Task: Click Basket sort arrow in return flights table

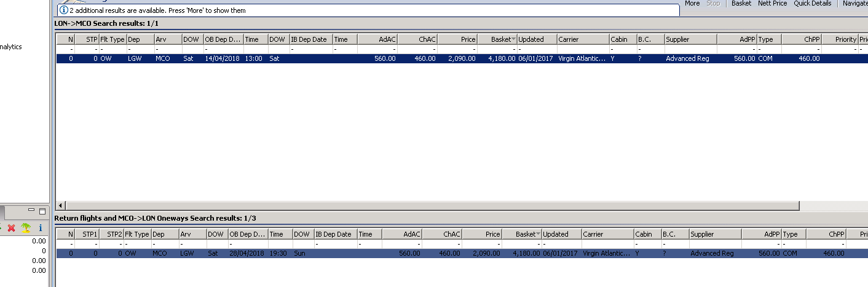Action: [x=539, y=234]
